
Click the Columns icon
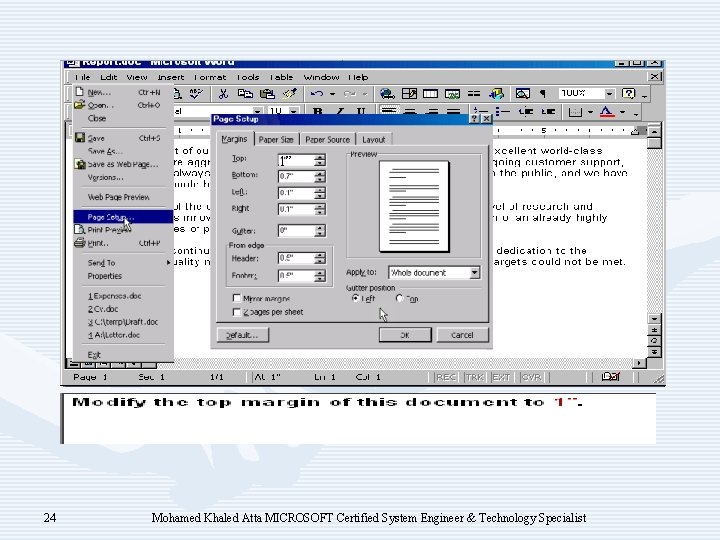(474, 94)
